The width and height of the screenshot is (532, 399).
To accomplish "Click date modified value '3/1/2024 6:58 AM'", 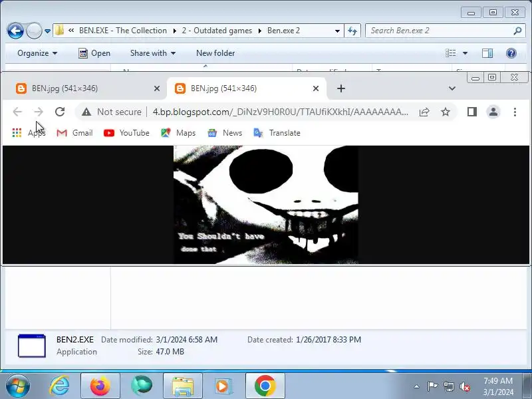I will pyautogui.click(x=187, y=340).
